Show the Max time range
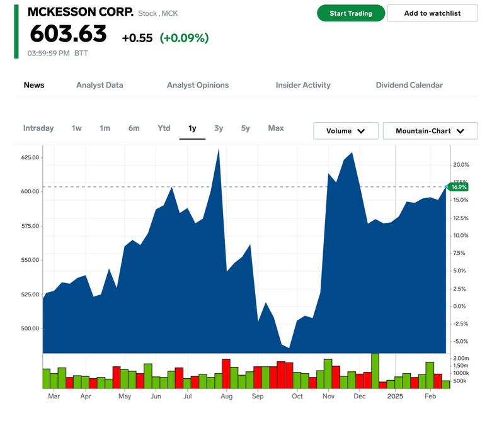The image size is (504, 421). click(x=275, y=128)
